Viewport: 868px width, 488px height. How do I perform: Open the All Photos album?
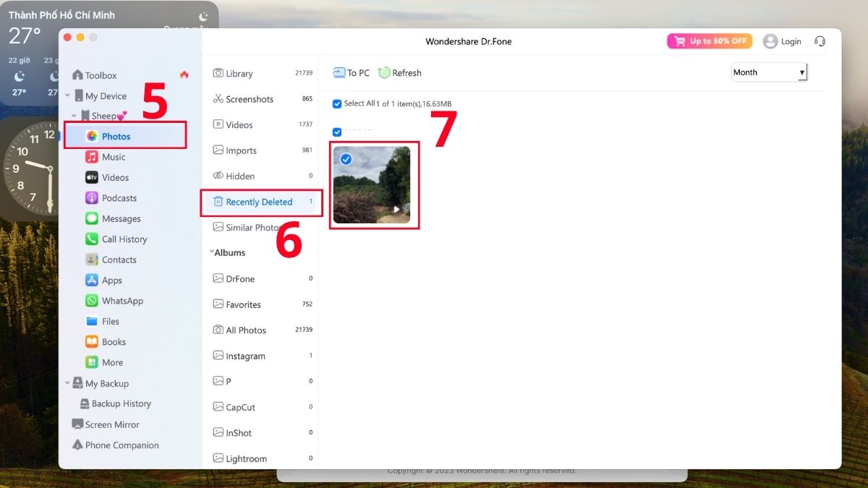(262, 330)
